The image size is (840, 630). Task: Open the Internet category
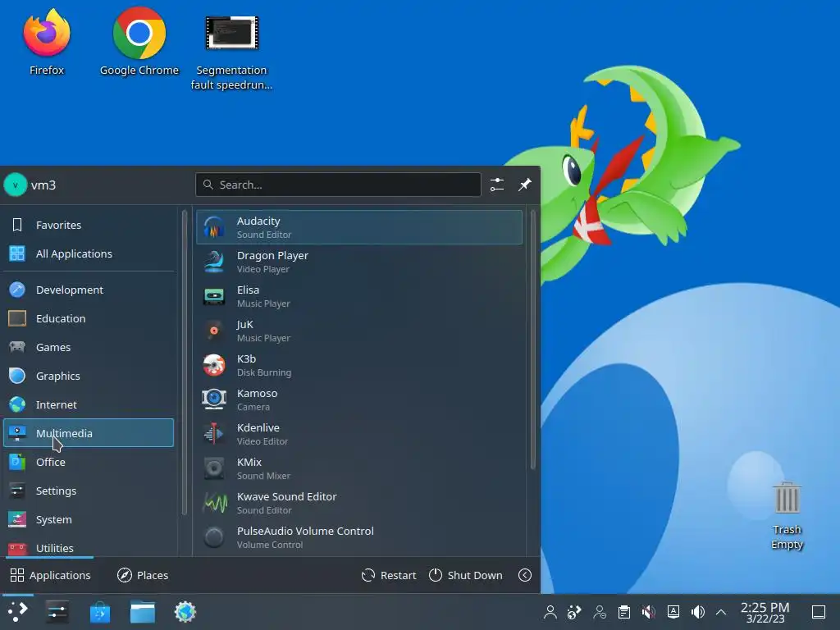pos(89,404)
